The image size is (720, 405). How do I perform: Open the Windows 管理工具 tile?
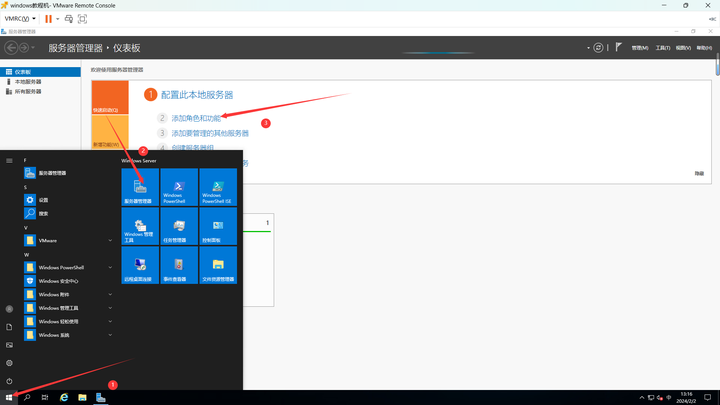(x=140, y=226)
